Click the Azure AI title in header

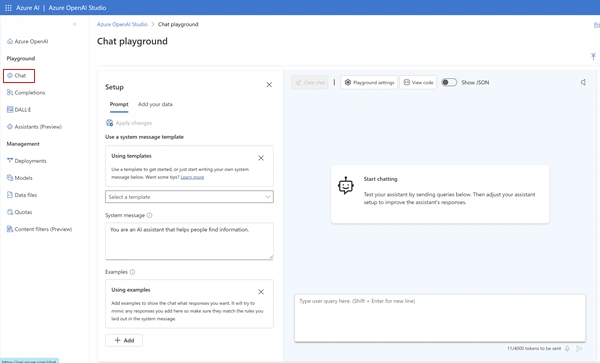pyautogui.click(x=28, y=8)
